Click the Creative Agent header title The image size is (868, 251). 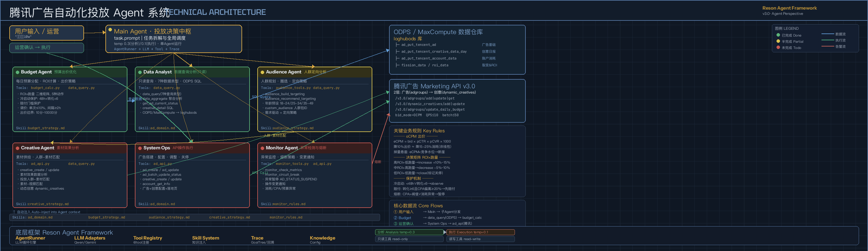coord(38,148)
